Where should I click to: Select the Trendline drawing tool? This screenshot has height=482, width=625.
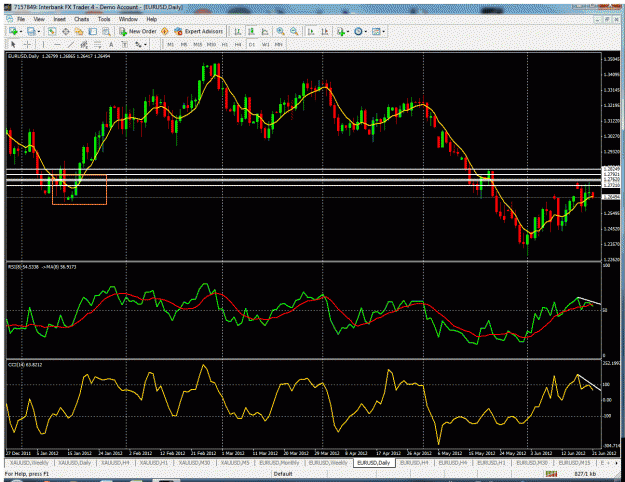pos(71,44)
